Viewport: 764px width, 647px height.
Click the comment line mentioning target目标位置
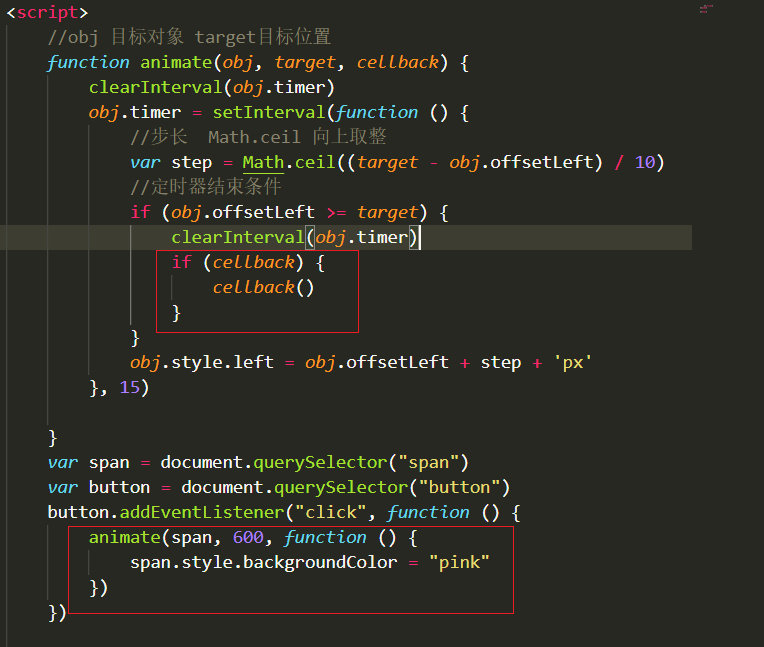point(189,37)
